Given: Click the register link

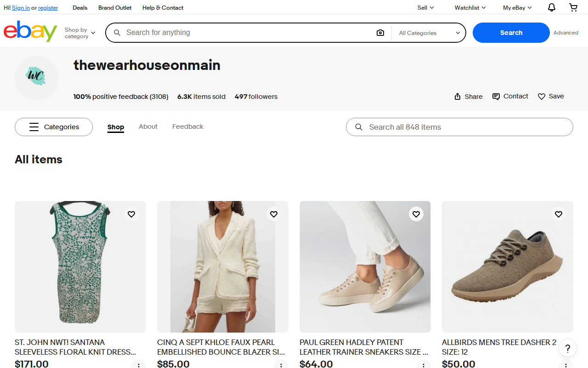Looking at the screenshot, I should pyautogui.click(x=48, y=8).
